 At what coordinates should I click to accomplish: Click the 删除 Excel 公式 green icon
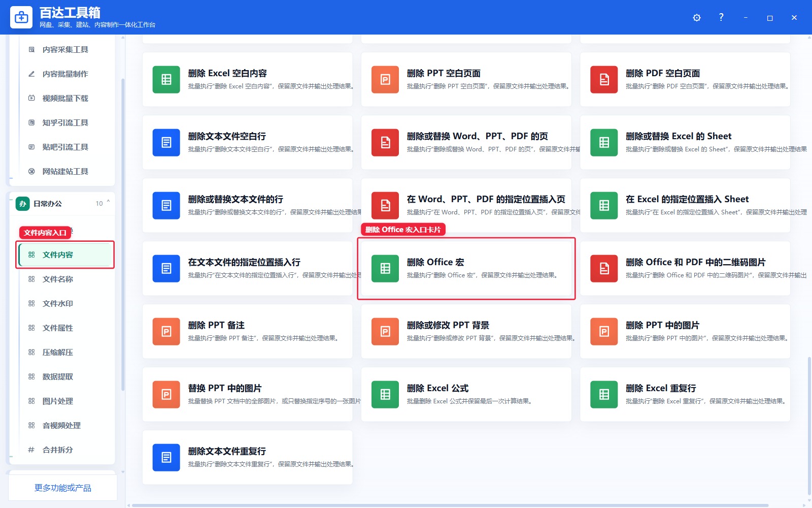click(x=385, y=395)
